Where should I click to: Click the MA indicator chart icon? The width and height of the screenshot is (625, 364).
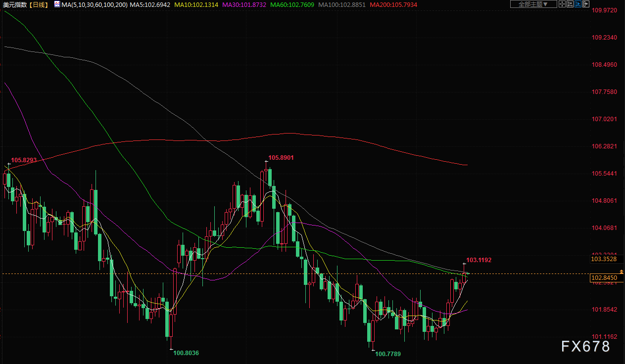(57, 4)
